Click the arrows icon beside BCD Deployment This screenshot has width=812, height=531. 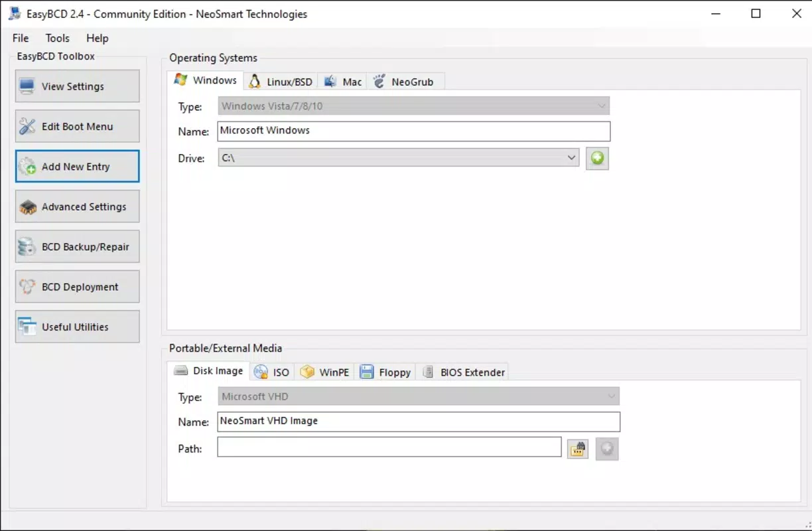(x=27, y=287)
